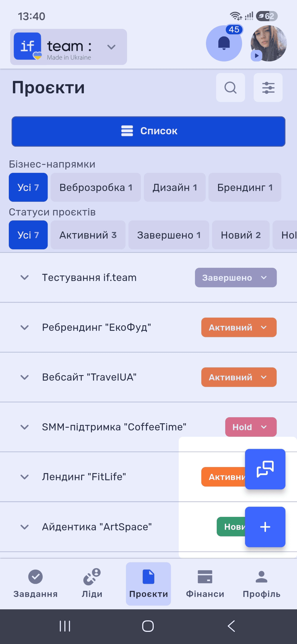Open Ліди section in bottom navigation
This screenshot has width=297, height=644.
pyautogui.click(x=92, y=583)
